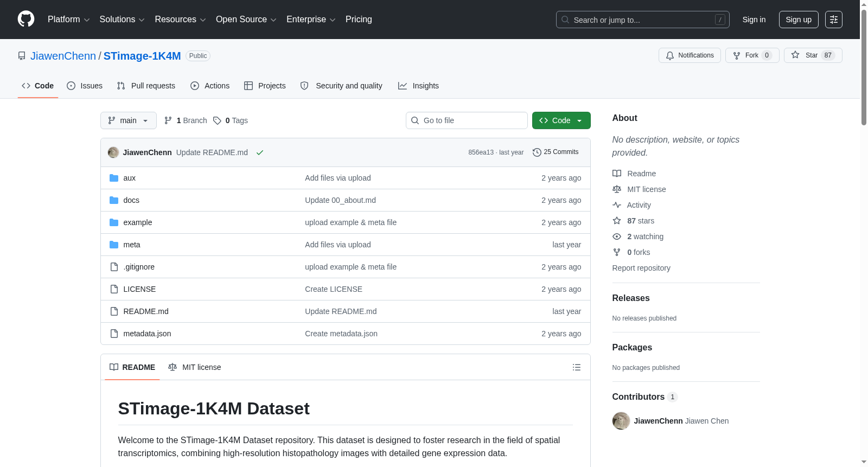Switch to the Projects tab
The height and width of the screenshot is (467, 868).
(265, 86)
